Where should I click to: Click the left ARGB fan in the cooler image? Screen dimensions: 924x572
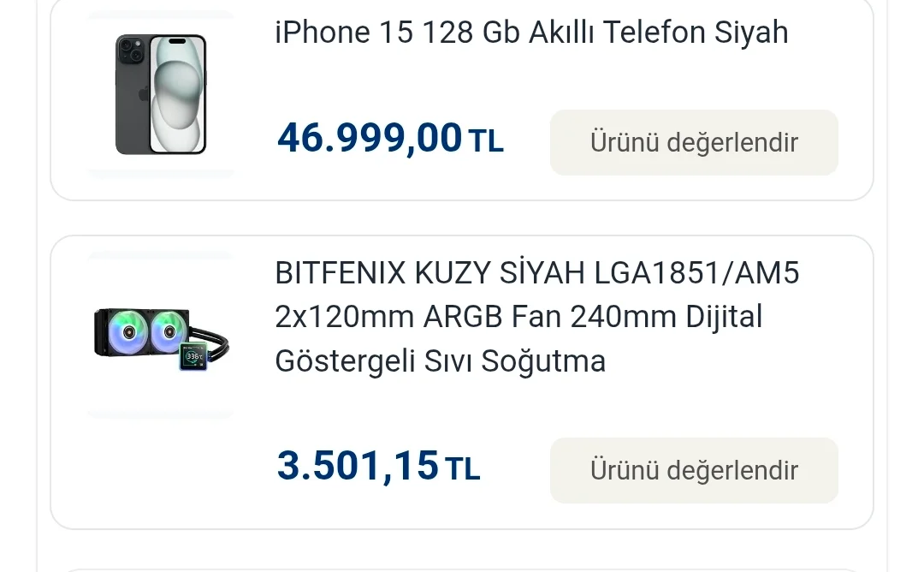[x=127, y=331]
